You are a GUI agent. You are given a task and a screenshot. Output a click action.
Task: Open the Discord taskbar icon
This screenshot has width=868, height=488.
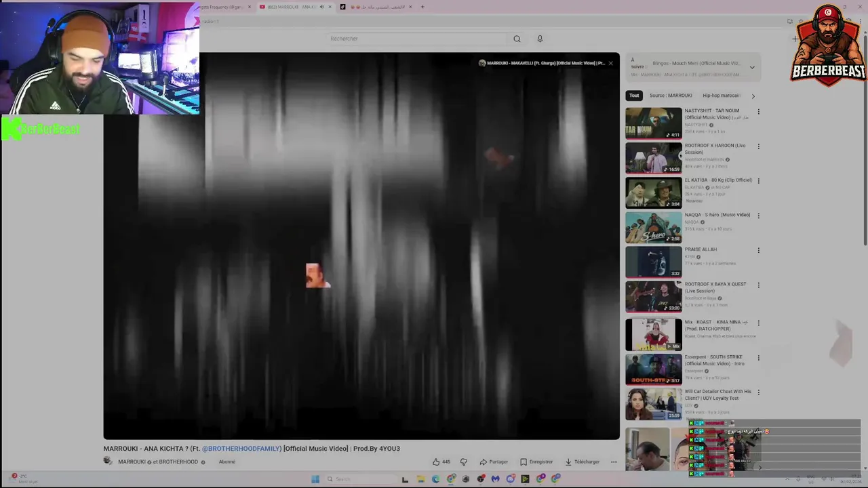coord(511,479)
